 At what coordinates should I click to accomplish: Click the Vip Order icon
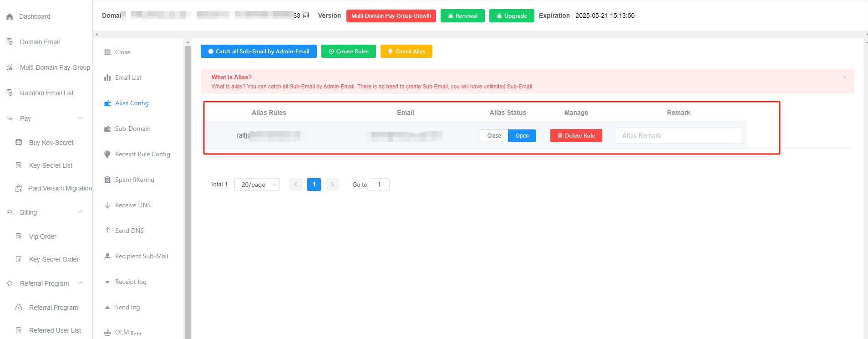pyautogui.click(x=19, y=236)
